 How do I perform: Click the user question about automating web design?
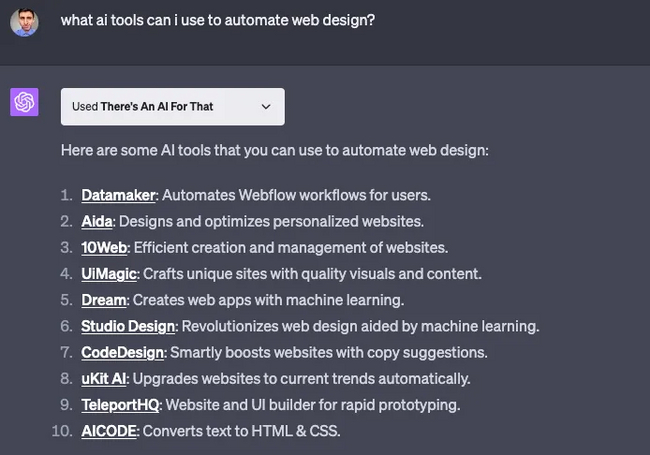218,20
